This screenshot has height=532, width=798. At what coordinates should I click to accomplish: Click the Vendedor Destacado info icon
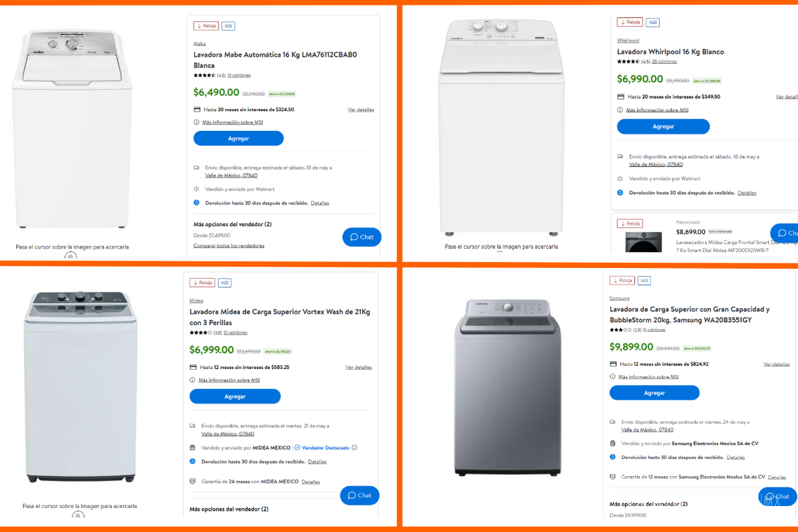[354, 448]
